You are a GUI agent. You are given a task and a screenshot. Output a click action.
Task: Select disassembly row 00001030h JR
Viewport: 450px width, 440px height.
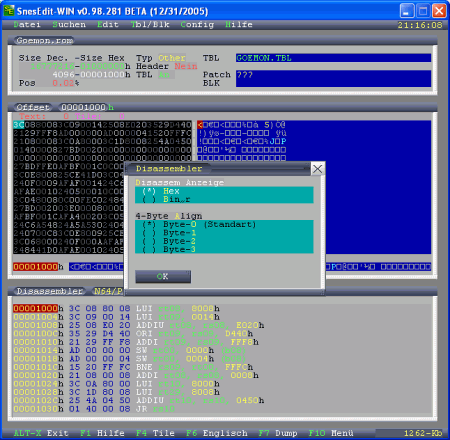[x=94, y=408]
